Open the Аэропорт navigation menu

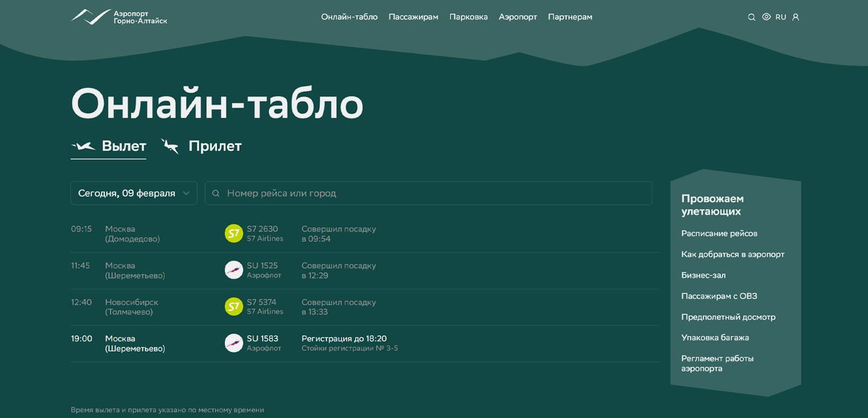517,17
